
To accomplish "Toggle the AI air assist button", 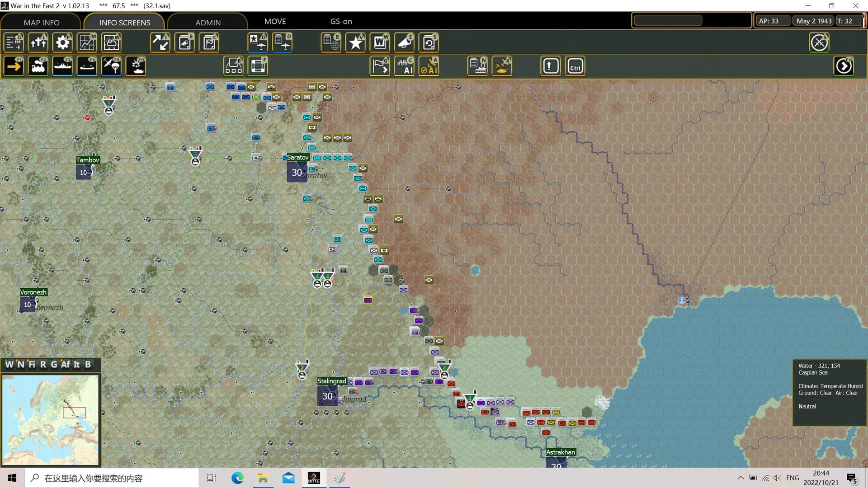I will click(429, 66).
